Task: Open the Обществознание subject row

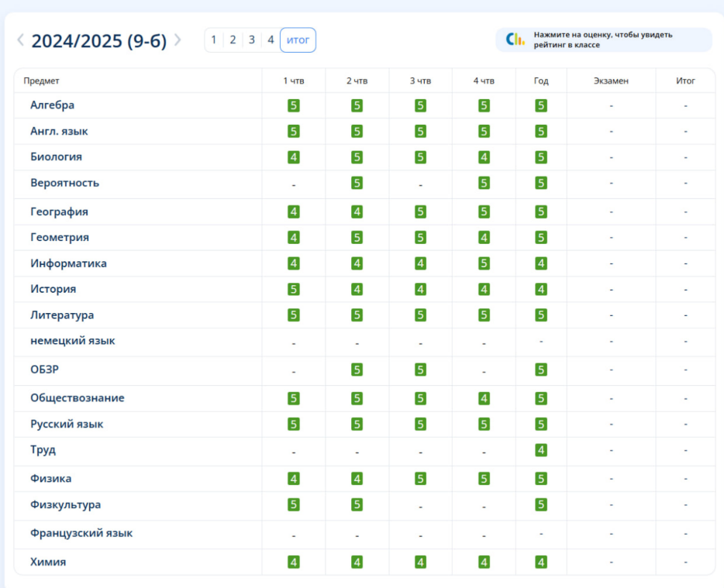Action: 77,398
